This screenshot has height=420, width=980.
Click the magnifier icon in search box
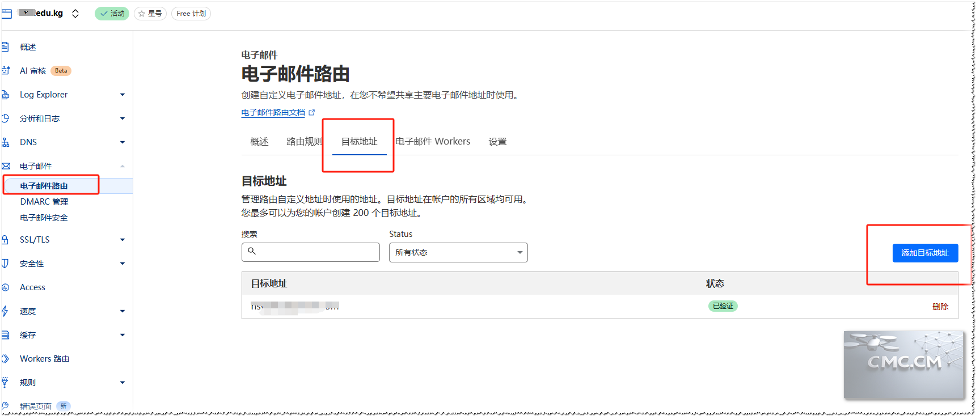[x=252, y=251]
